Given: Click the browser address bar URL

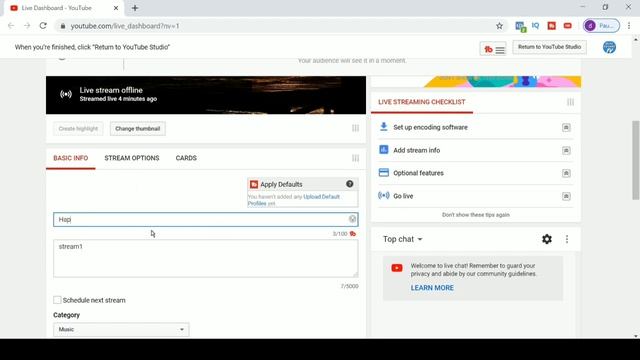Looking at the screenshot, I should point(125,26).
